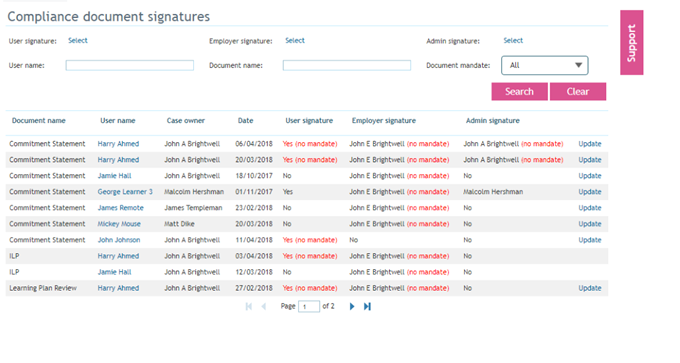Open Harry Ahmed in Learning Plan Review row
680x363 pixels.
point(118,288)
